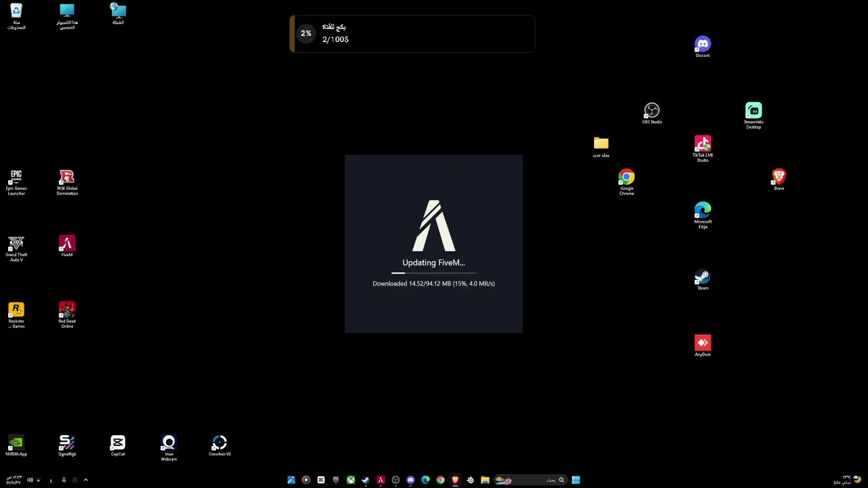Select the Epic Games Launcher shortcut
Image resolution: width=868 pixels, height=488 pixels.
point(16,182)
